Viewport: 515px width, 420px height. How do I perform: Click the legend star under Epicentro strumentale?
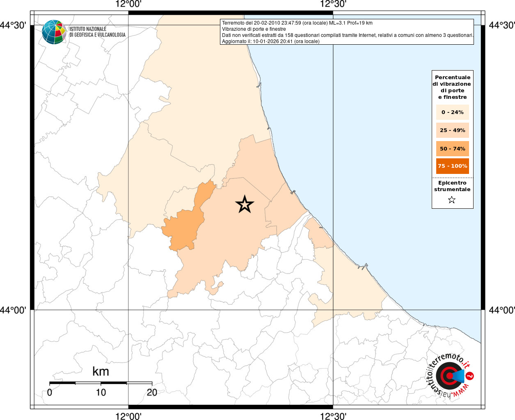tap(452, 200)
